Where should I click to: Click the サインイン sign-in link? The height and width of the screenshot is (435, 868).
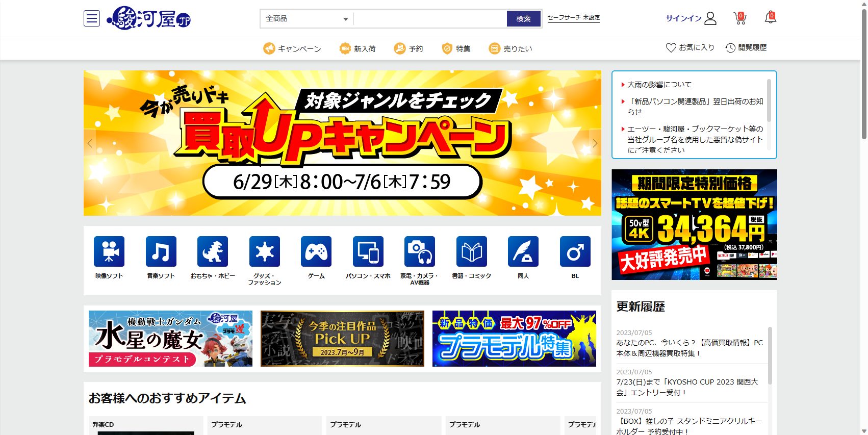pyautogui.click(x=683, y=18)
